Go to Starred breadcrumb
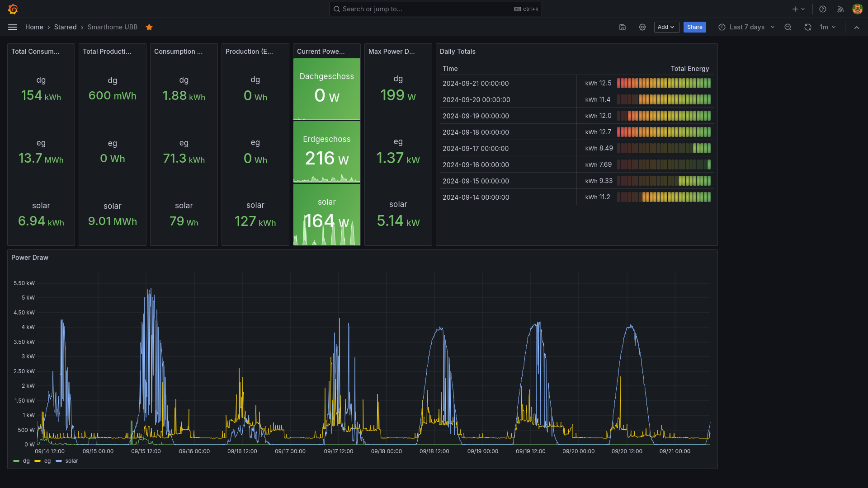Image resolution: width=868 pixels, height=488 pixels. 66,27
